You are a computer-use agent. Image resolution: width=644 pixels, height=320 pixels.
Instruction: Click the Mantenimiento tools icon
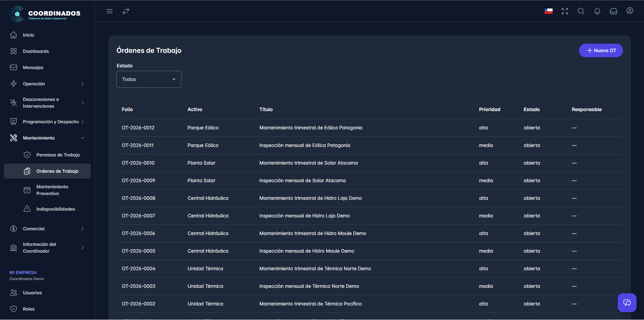[x=14, y=138]
